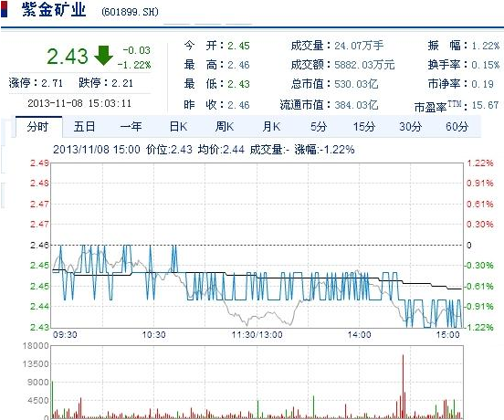Click the price change -0.03

click(x=137, y=50)
